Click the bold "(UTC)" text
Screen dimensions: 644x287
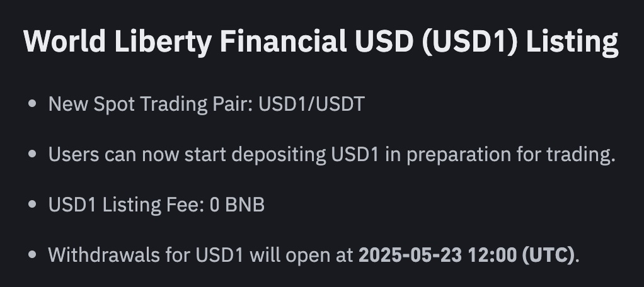click(548, 256)
